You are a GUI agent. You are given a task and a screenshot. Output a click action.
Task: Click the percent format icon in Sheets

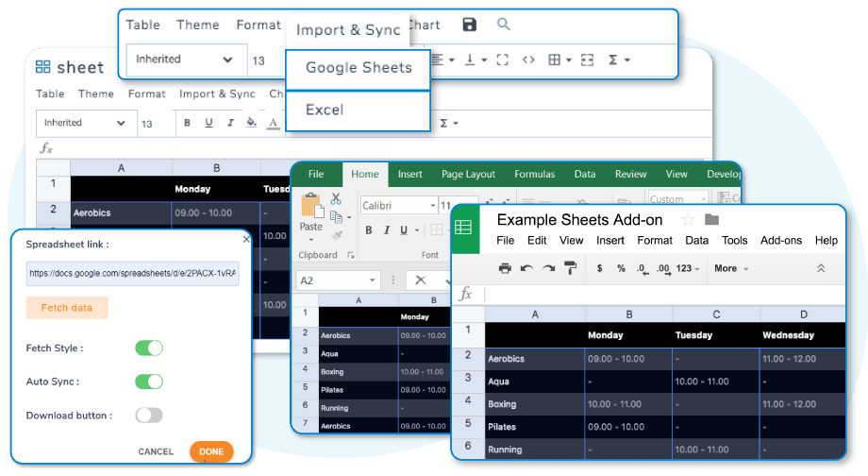click(621, 269)
